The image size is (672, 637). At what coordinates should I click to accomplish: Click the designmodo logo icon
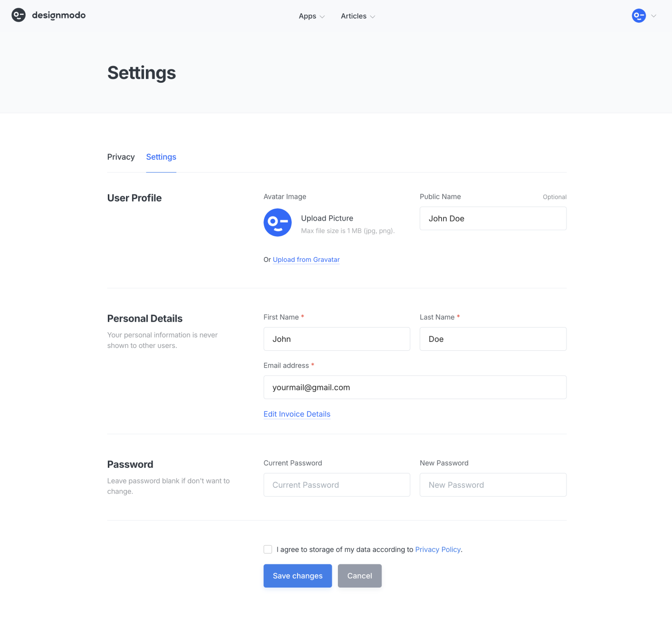(19, 15)
